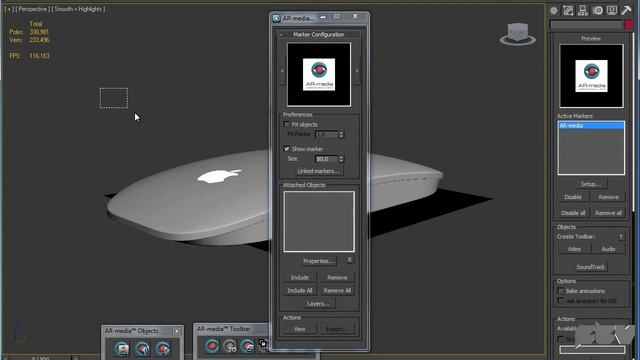Create an Audio object

(x=608, y=249)
